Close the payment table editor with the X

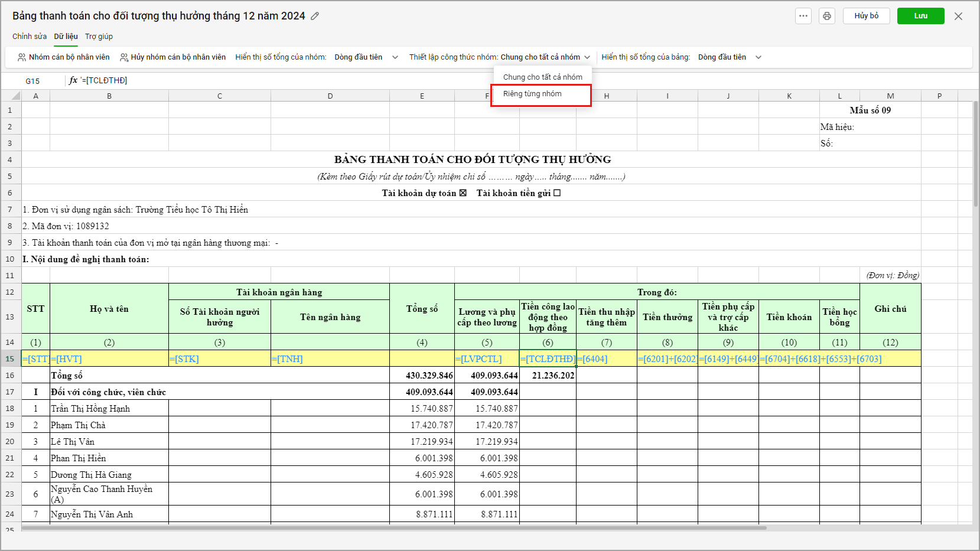point(958,16)
